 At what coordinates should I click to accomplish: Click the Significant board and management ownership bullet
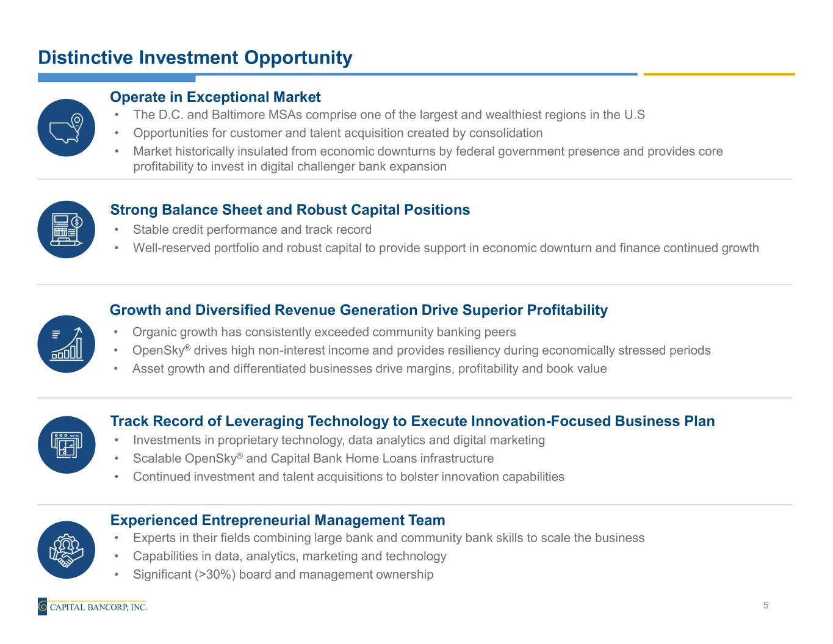(x=283, y=574)
